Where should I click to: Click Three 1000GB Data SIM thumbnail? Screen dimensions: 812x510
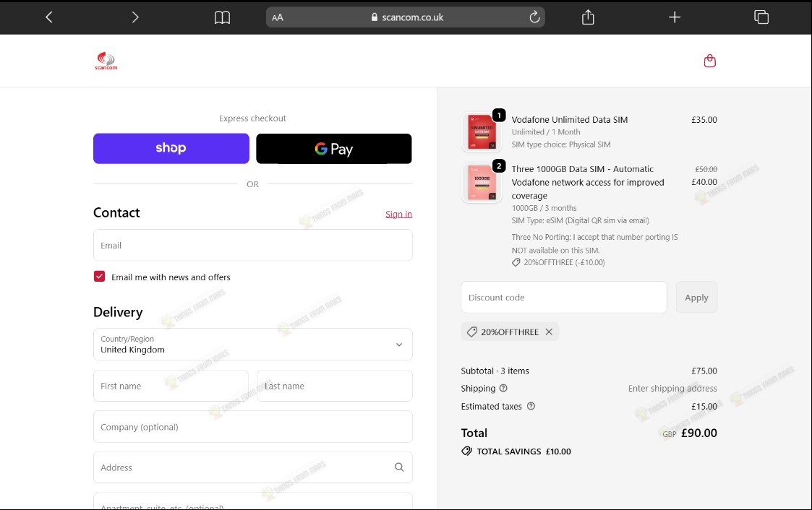click(x=482, y=183)
